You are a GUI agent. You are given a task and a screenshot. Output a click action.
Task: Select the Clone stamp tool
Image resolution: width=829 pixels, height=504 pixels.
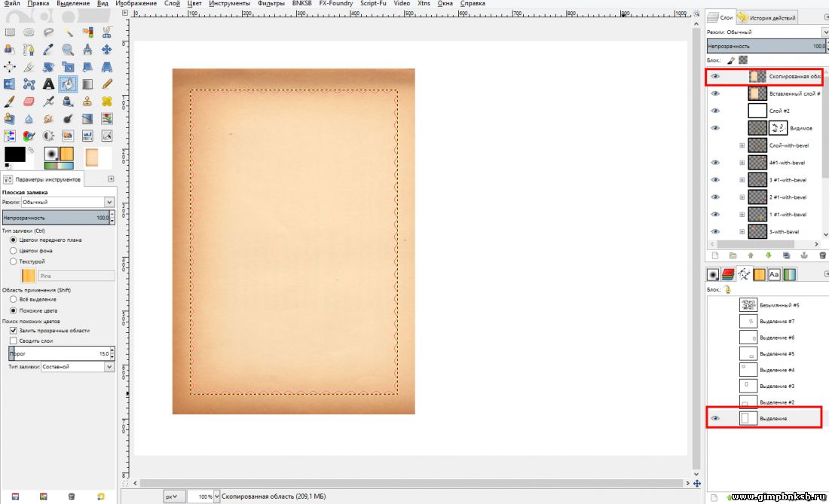(x=87, y=102)
